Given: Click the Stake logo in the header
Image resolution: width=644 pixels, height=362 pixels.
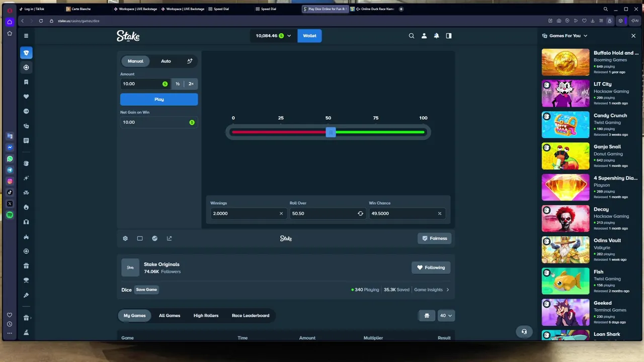Looking at the screenshot, I should pos(128,36).
